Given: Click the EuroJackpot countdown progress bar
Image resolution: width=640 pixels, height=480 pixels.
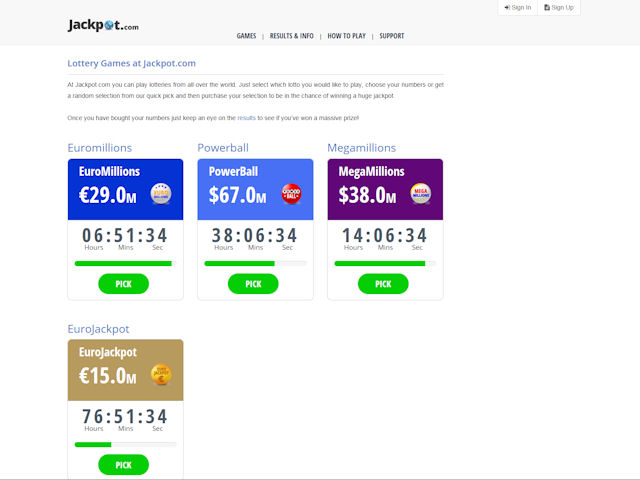Looking at the screenshot, I should point(125,445).
